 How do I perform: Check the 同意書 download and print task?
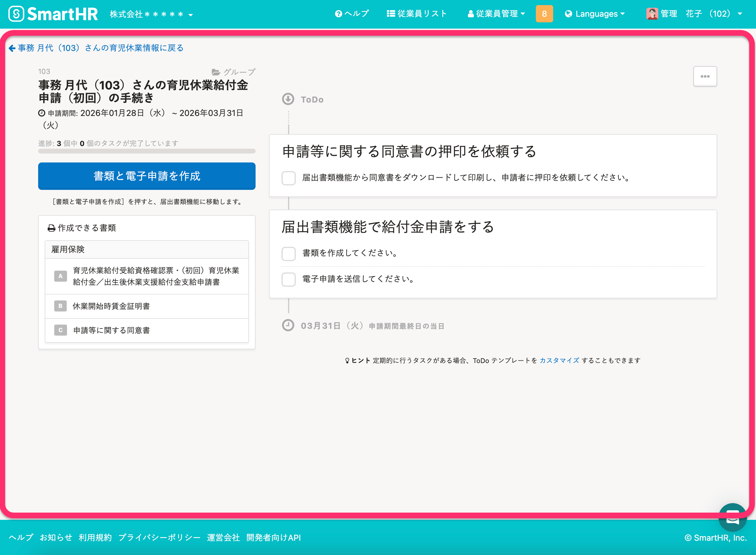[288, 178]
